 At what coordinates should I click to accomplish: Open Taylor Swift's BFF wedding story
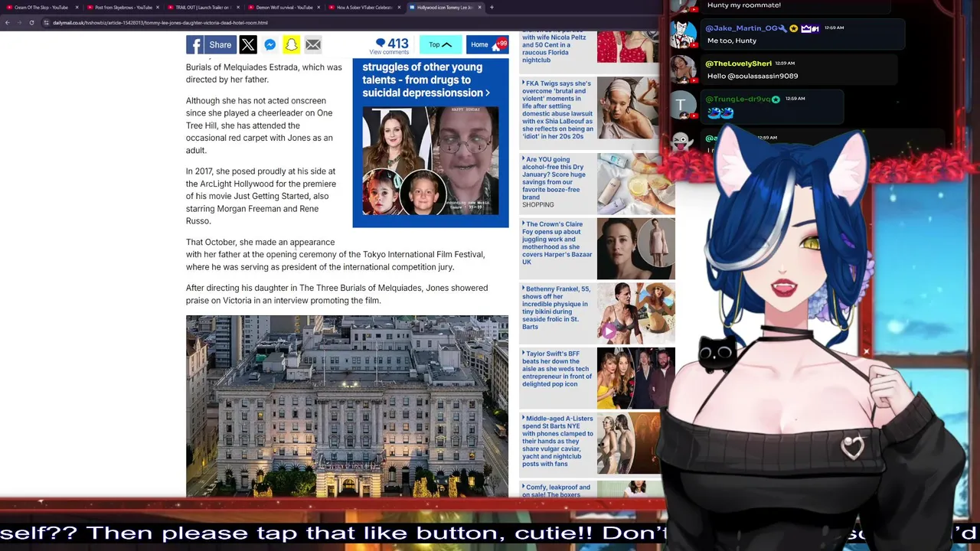(x=557, y=369)
